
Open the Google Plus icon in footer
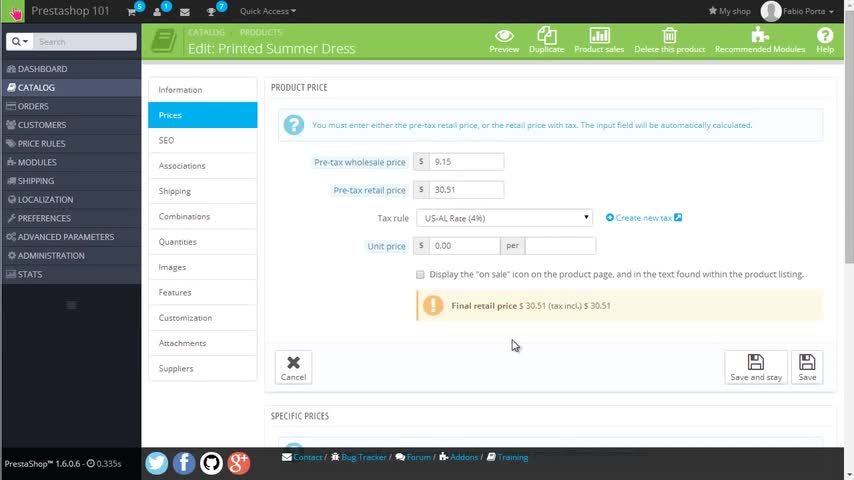click(x=239, y=463)
